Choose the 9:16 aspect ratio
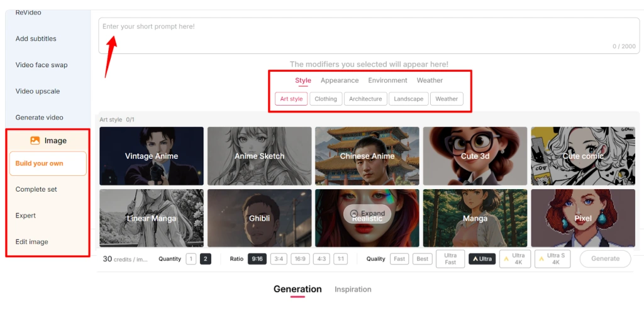Viewport: 644px width, 318px height. [x=257, y=259]
